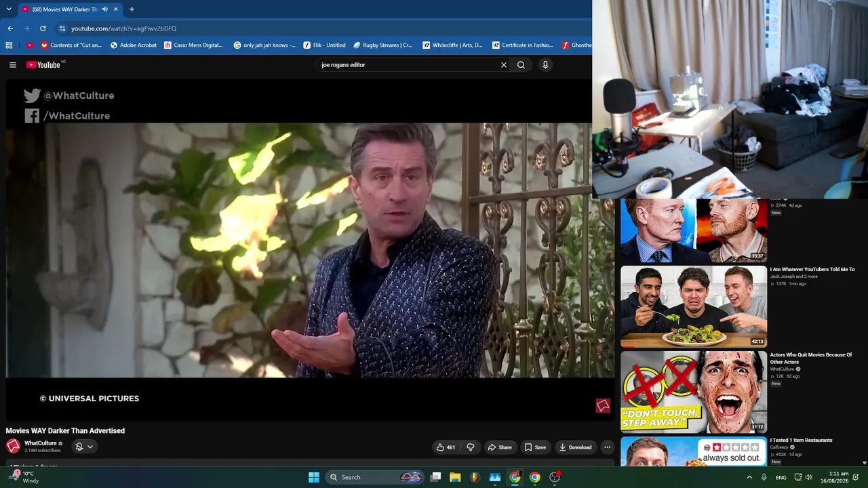This screenshot has height=488, width=868.
Task: Open the I Tested 1 Item Restaurants thumbnail
Action: click(x=694, y=451)
